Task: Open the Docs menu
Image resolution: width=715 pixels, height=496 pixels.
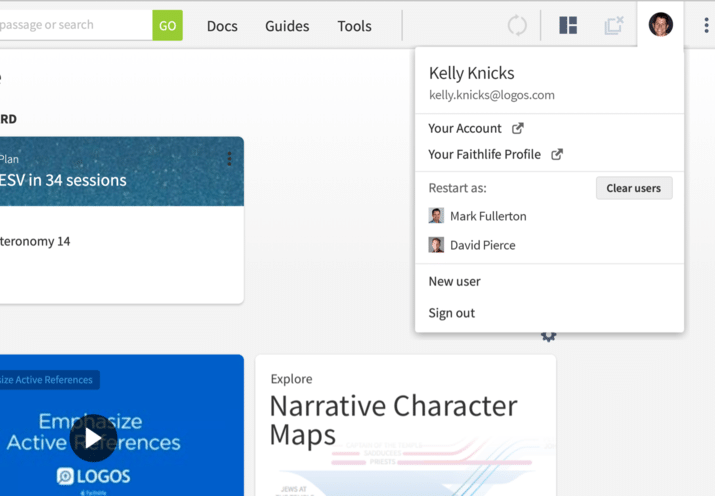Action: (x=222, y=26)
